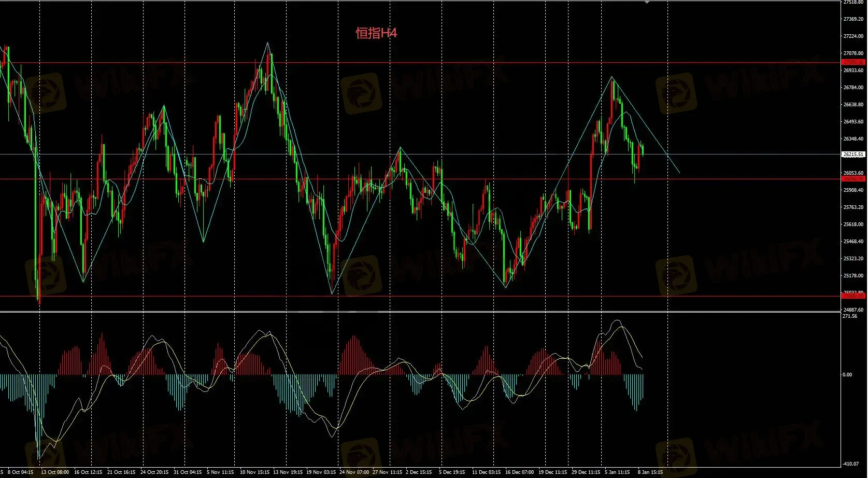The height and width of the screenshot is (478, 868).
Task: Click the red 26000.00 level price tag
Action: tap(853, 179)
